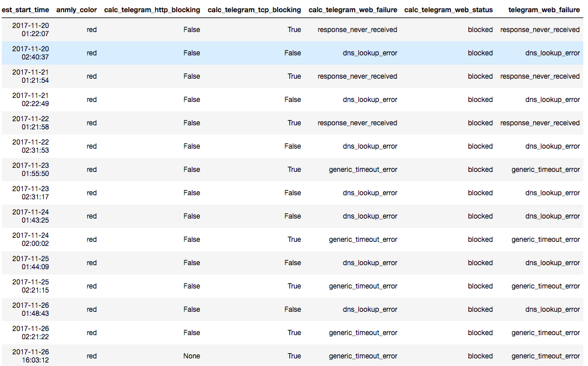Screen dimensions: 588x366
Task: Click red in the 2017-11-22 01:21:58 row
Action: tap(92, 123)
